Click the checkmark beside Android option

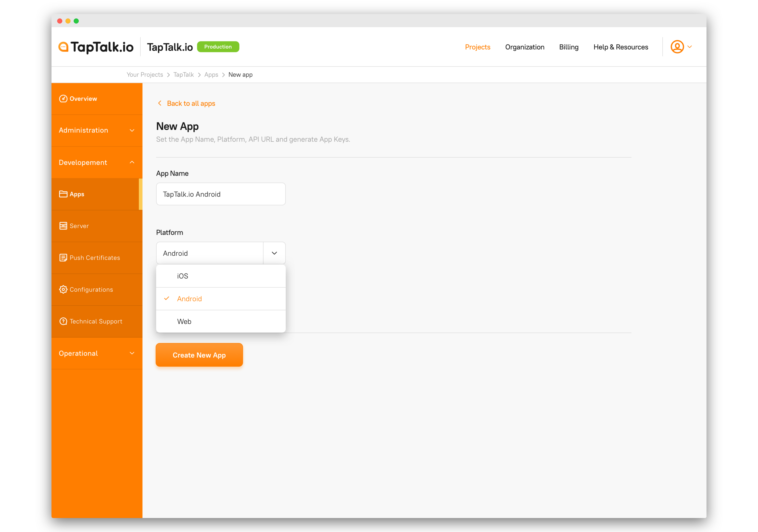pos(167,298)
